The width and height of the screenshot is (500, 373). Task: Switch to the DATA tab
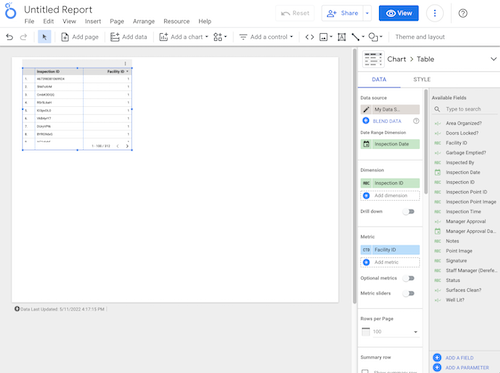(x=379, y=79)
